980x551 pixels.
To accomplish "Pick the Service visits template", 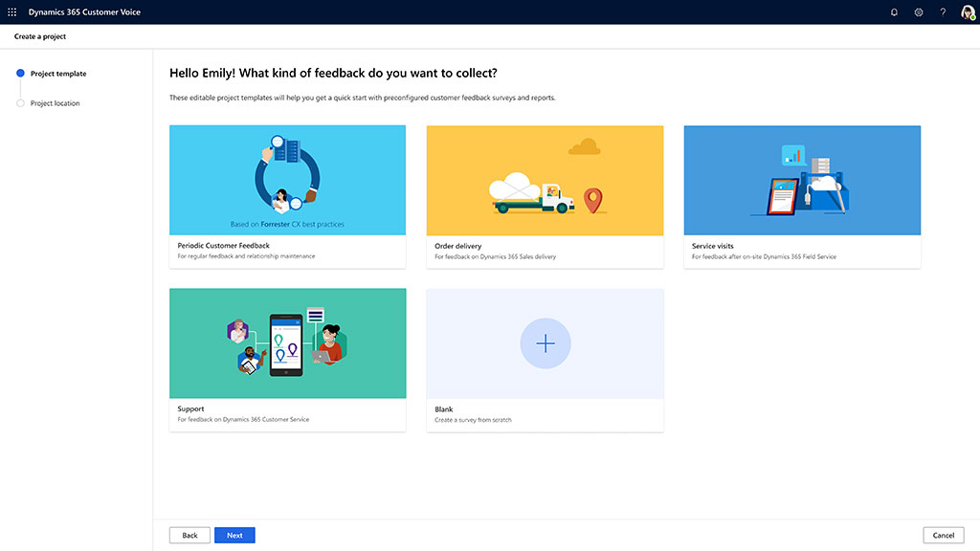I will click(x=802, y=191).
